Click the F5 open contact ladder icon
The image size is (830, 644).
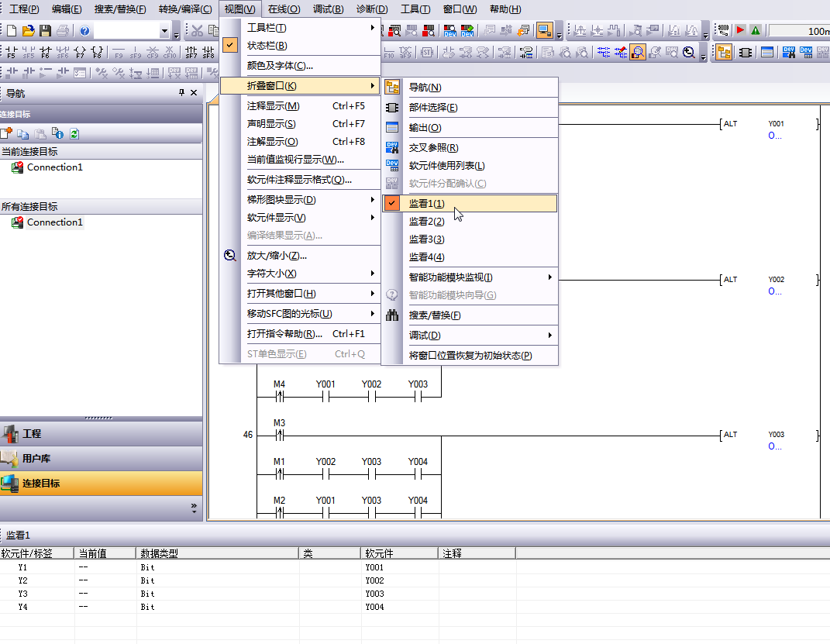point(11,53)
